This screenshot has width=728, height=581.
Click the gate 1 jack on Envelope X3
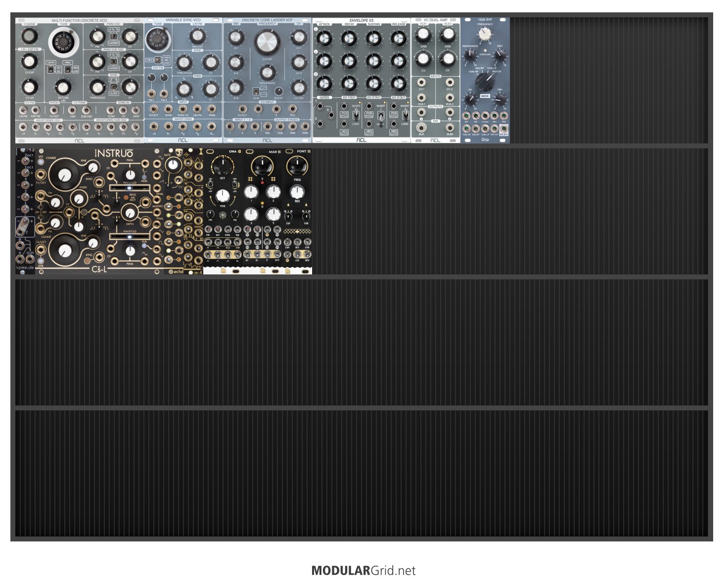[x=320, y=105]
